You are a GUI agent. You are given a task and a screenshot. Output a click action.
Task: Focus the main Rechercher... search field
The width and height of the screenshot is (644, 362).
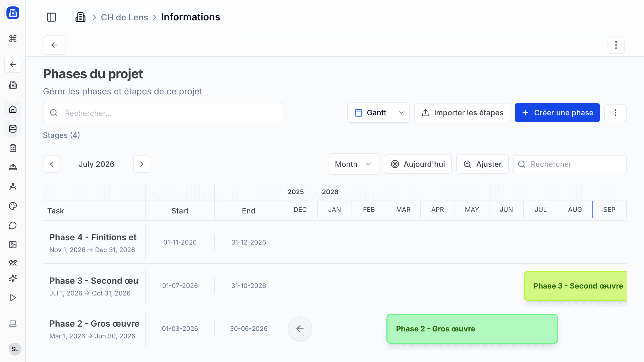[x=163, y=113]
